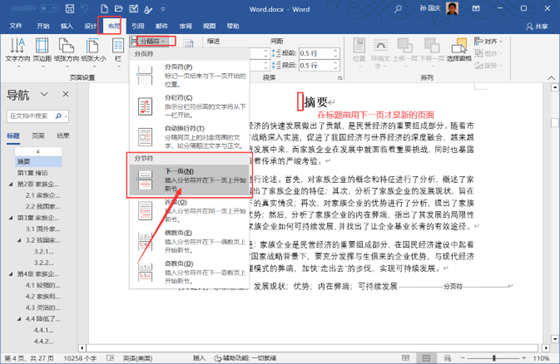Open the Breaks (分隔符) dropdown
This screenshot has height=364, width=560.
(x=153, y=41)
